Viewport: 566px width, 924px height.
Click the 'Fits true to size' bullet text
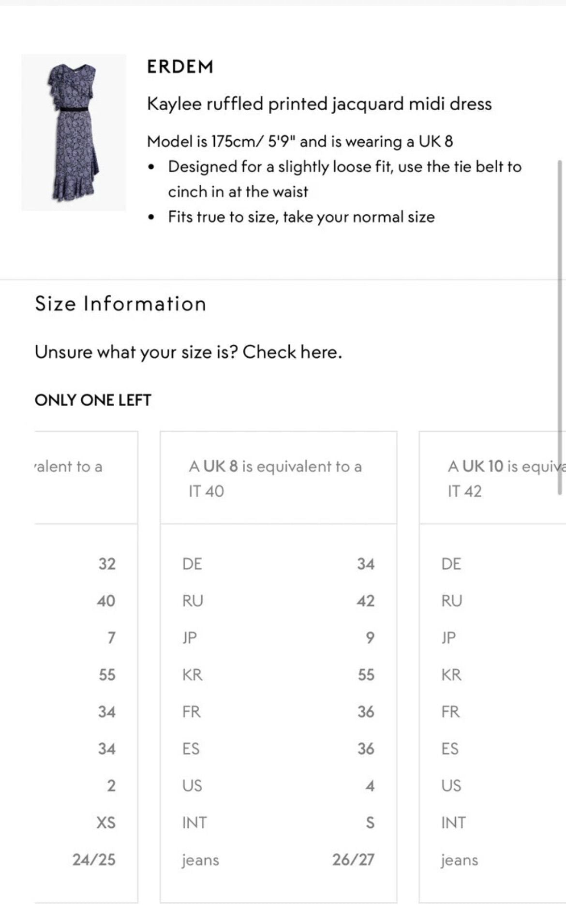(x=301, y=217)
